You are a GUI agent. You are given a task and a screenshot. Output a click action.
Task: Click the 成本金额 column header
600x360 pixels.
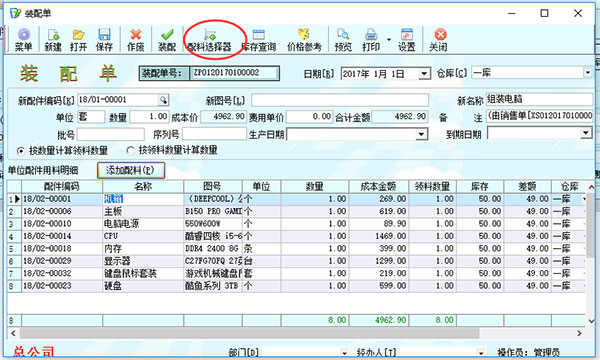(378, 187)
